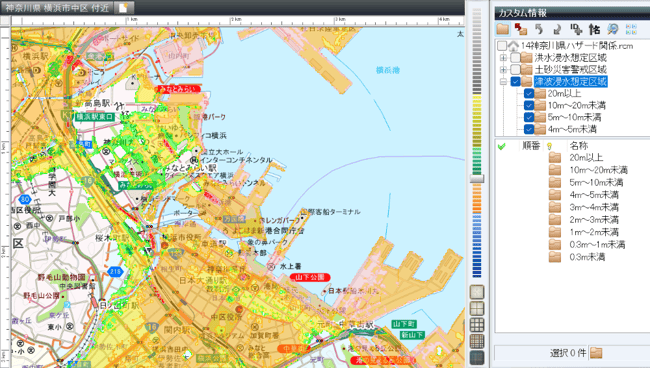This screenshot has width=650, height=368.
Task: Enable the 土砂災害警戒区域 checkbox
Action: 515,69
